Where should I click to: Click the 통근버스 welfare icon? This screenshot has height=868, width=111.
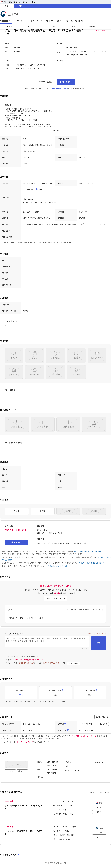coord(14,355)
